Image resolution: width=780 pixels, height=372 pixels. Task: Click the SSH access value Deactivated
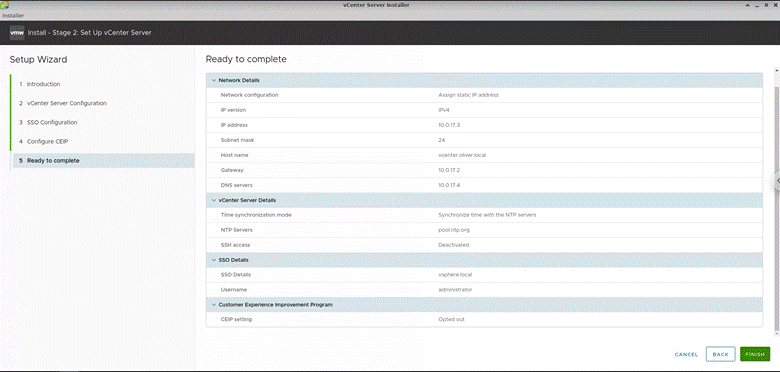point(454,245)
